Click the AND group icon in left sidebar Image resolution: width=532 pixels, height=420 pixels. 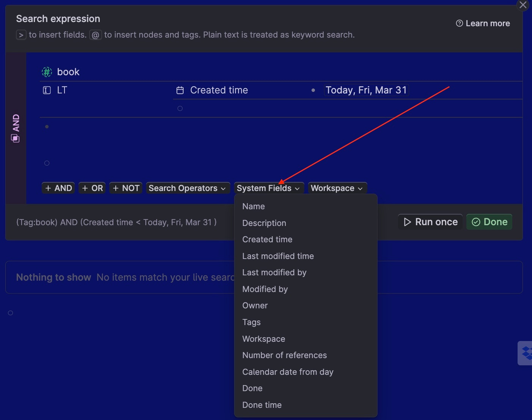(x=16, y=138)
